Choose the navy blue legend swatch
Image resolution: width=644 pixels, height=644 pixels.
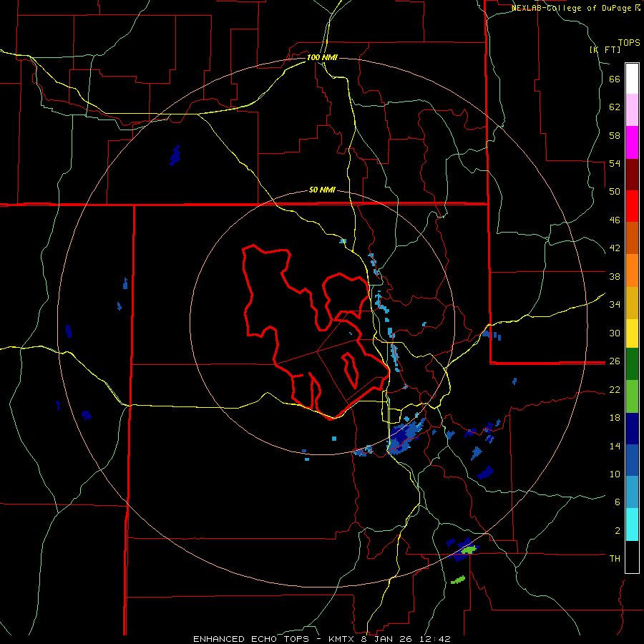(632, 429)
